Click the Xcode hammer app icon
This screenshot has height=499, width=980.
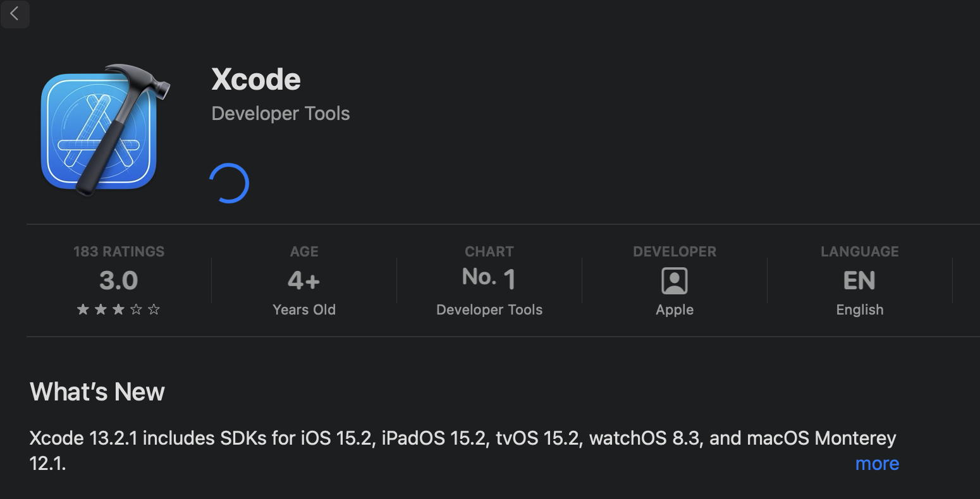coord(106,129)
